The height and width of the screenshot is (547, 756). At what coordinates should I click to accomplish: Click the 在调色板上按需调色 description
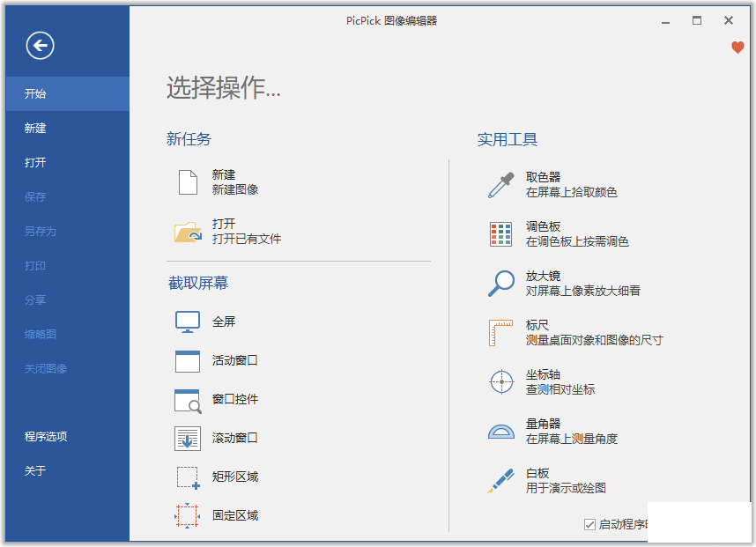tap(578, 242)
